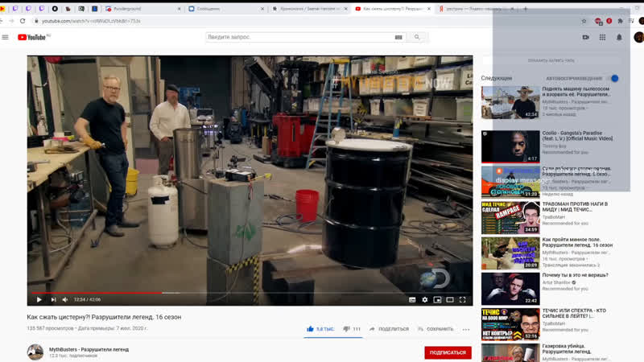Enter fullscreen mode in video player

coord(462,299)
